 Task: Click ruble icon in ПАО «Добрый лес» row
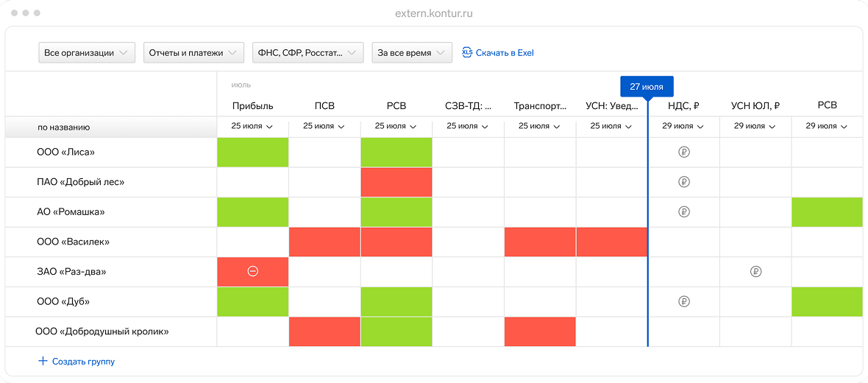point(684,182)
